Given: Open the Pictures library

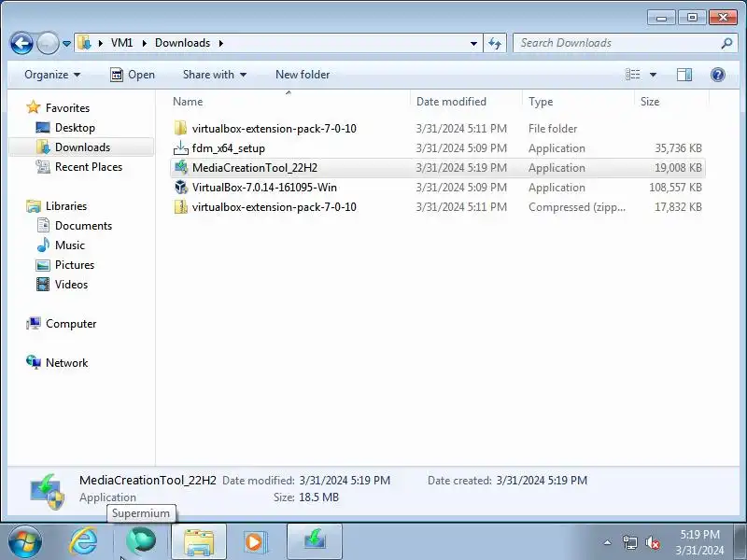Looking at the screenshot, I should (75, 265).
